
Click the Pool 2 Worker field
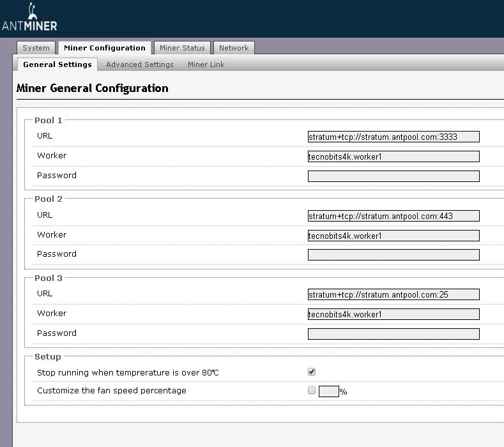pyautogui.click(x=393, y=236)
